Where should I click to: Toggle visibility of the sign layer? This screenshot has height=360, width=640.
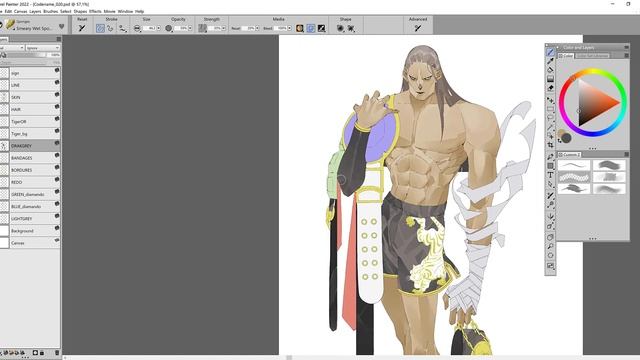coord(57,70)
